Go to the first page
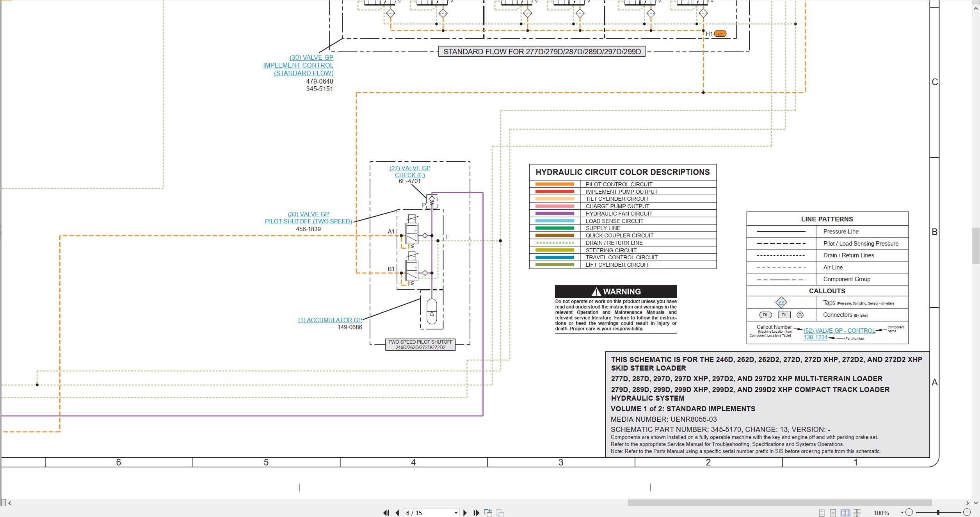Screen dimensions: 980x517 (x=386, y=513)
